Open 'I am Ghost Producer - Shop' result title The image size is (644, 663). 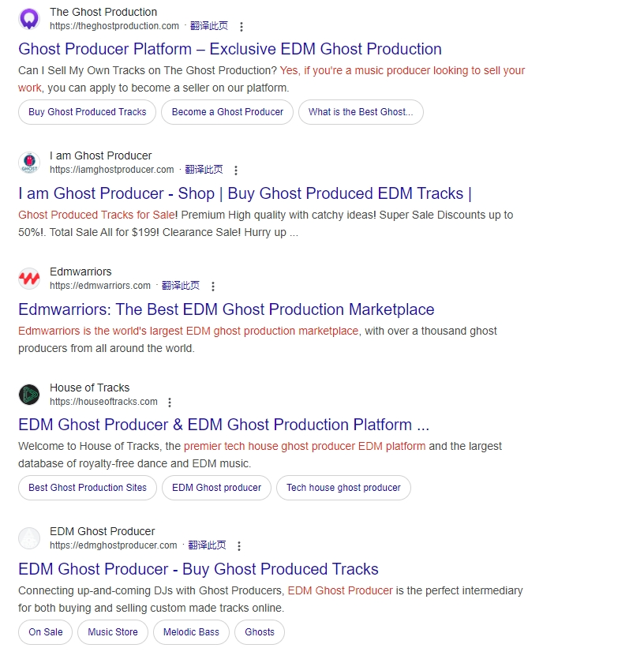point(245,193)
